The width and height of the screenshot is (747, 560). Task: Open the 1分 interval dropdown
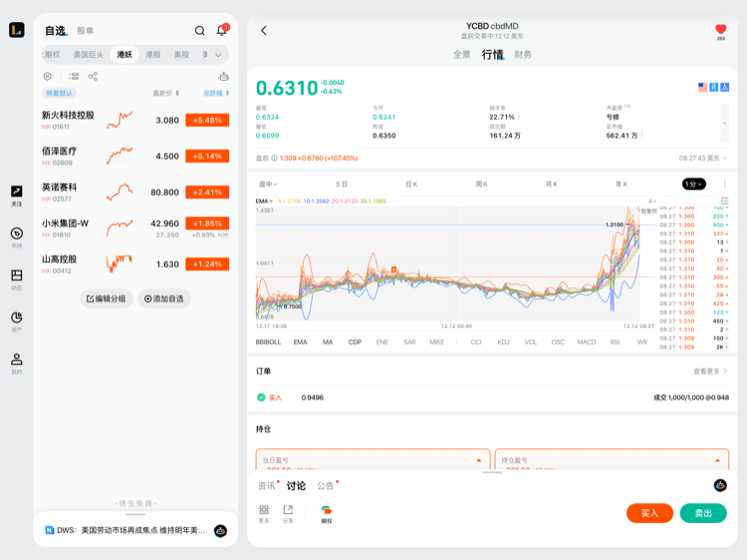tap(693, 184)
